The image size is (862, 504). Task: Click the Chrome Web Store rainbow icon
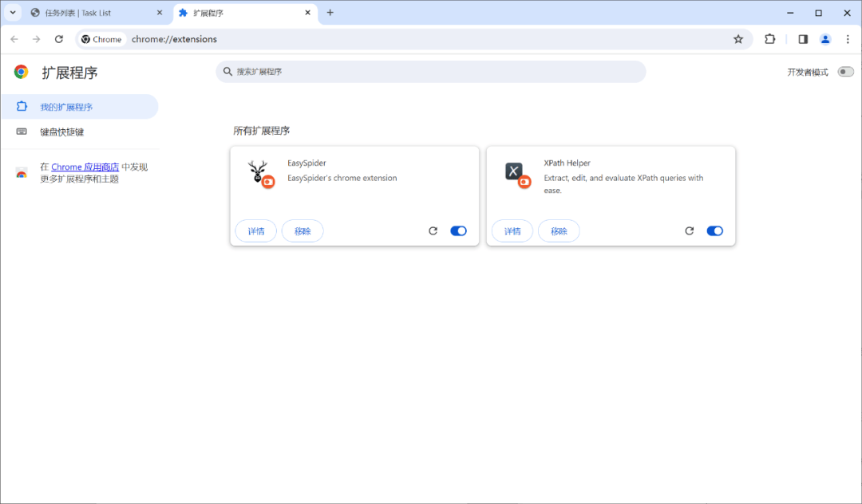(22, 173)
